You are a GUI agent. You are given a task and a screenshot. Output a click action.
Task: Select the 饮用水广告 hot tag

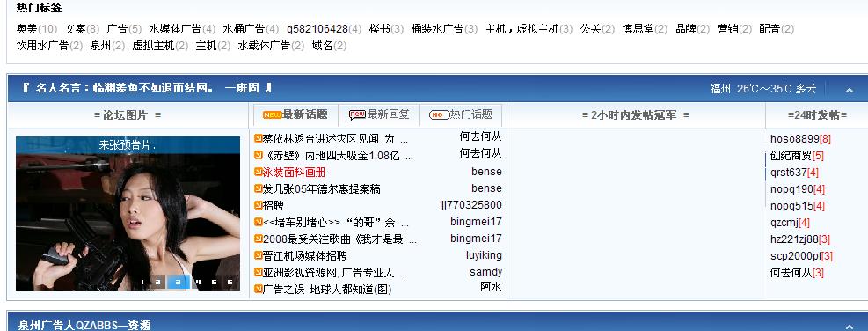tap(42, 46)
